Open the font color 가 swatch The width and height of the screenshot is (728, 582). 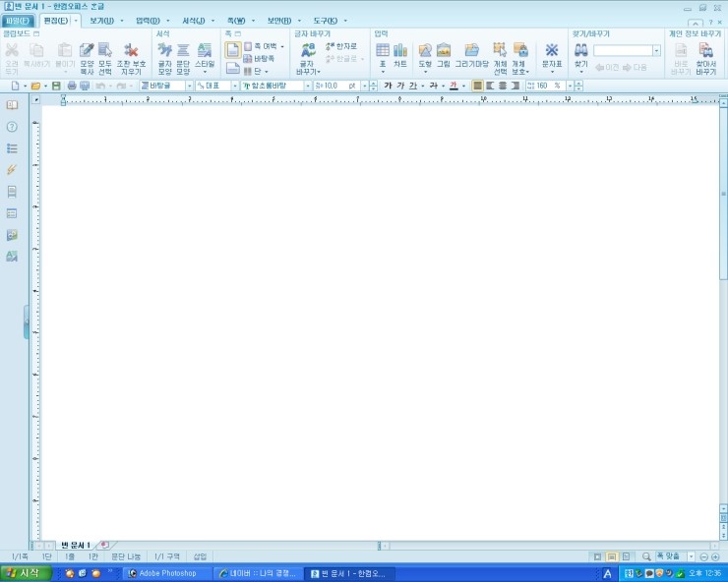[x=454, y=86]
